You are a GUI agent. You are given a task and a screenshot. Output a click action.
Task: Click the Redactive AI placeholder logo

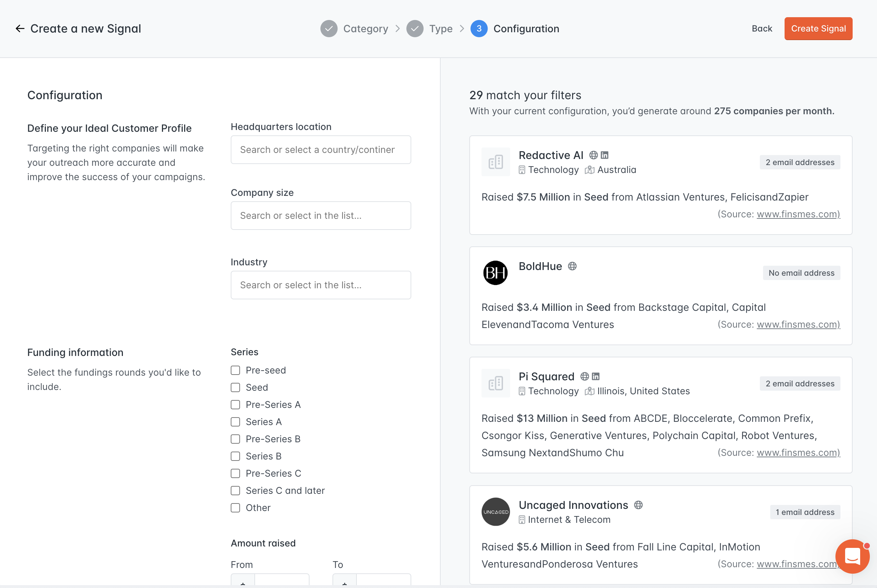coord(495,162)
